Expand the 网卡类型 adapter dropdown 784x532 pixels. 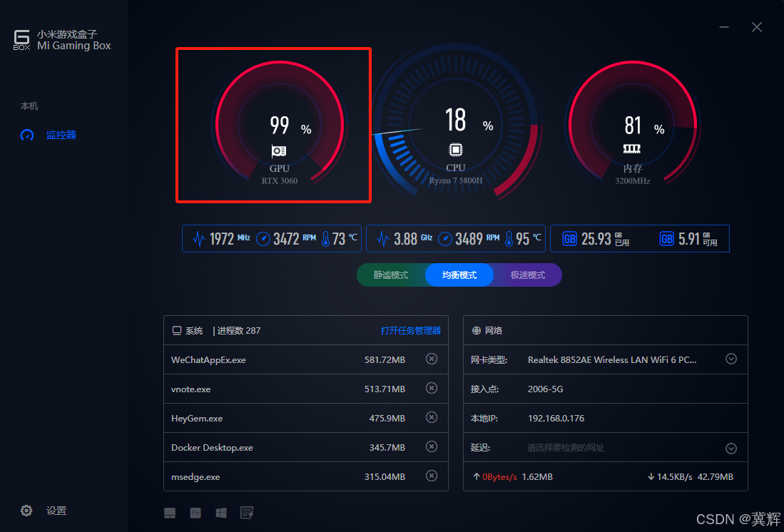[x=731, y=359]
